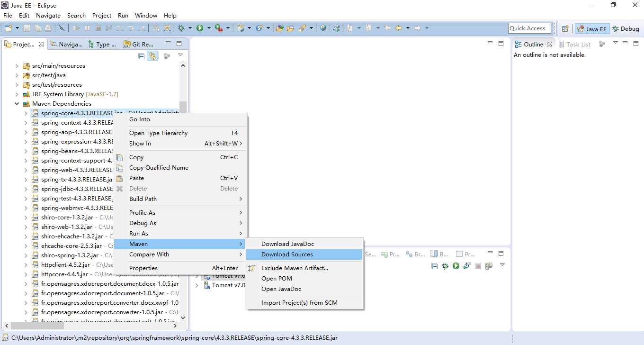Click the Servers view publish icon

pos(489,266)
